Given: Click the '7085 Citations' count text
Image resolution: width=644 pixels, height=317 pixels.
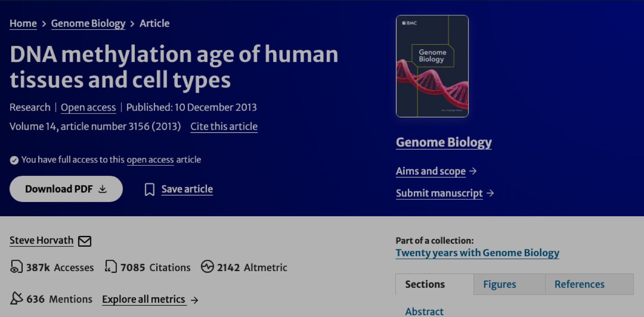Looking at the screenshot, I should click(x=155, y=268).
